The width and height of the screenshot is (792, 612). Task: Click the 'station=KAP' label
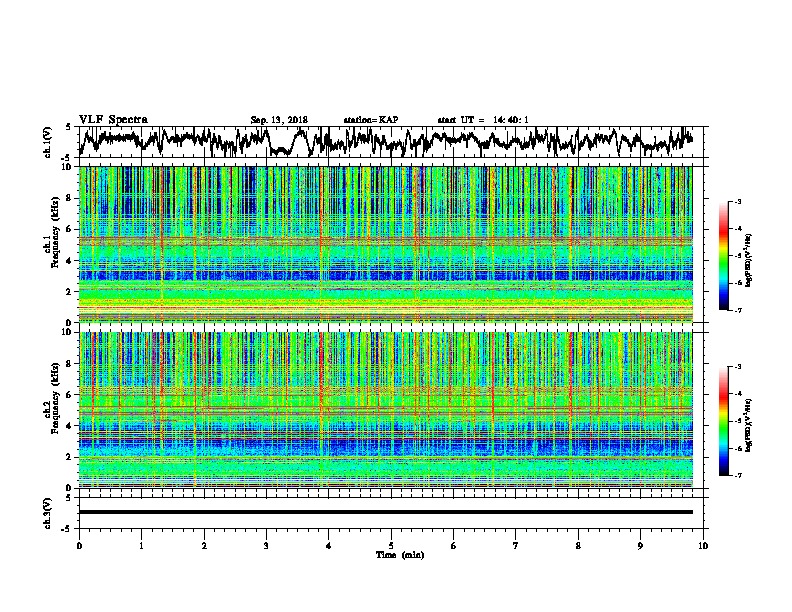point(371,120)
